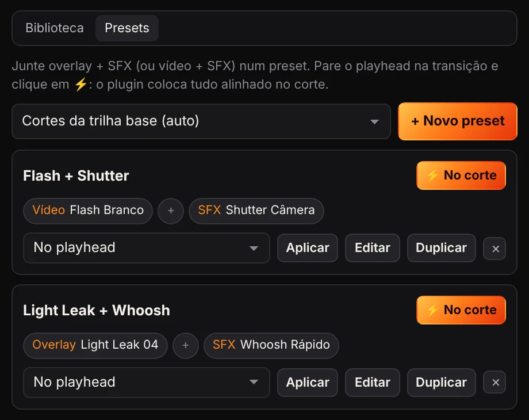Screen dimensions: 529x420
Task: Expand the No playhead dropdown in Light Leak + Whoosh
Action: point(147,383)
